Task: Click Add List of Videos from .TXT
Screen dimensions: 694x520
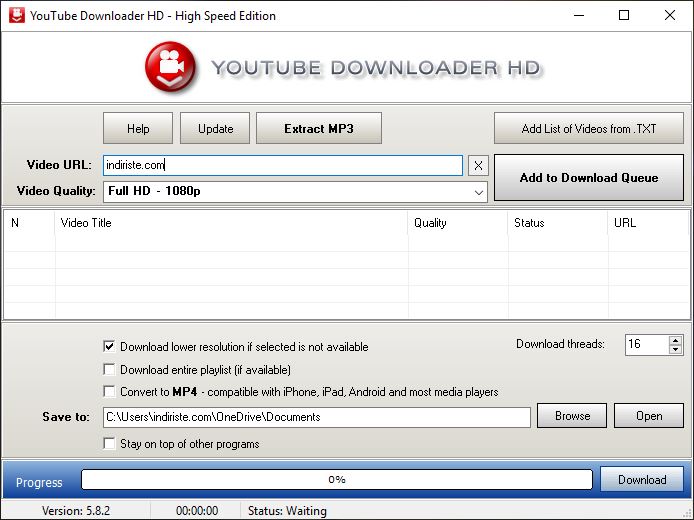Action: click(589, 128)
